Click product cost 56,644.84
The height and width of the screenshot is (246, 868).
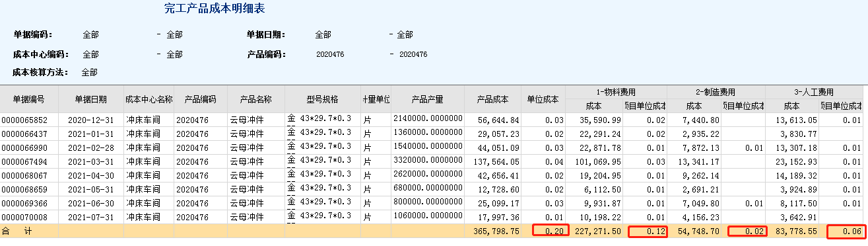click(x=498, y=120)
